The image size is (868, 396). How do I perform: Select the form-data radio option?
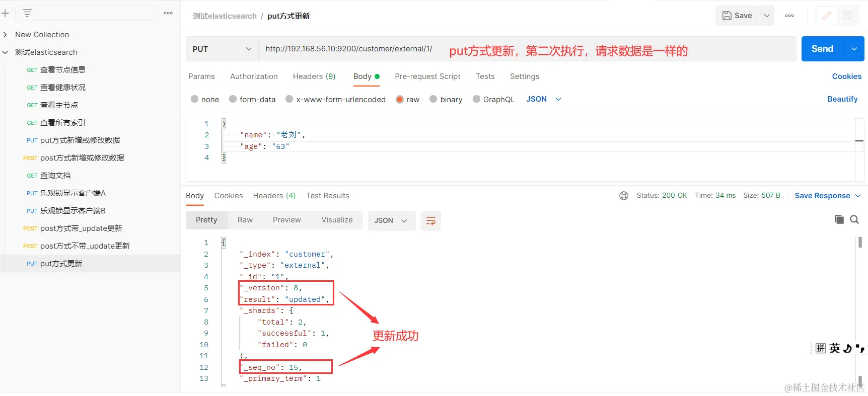[x=233, y=99]
